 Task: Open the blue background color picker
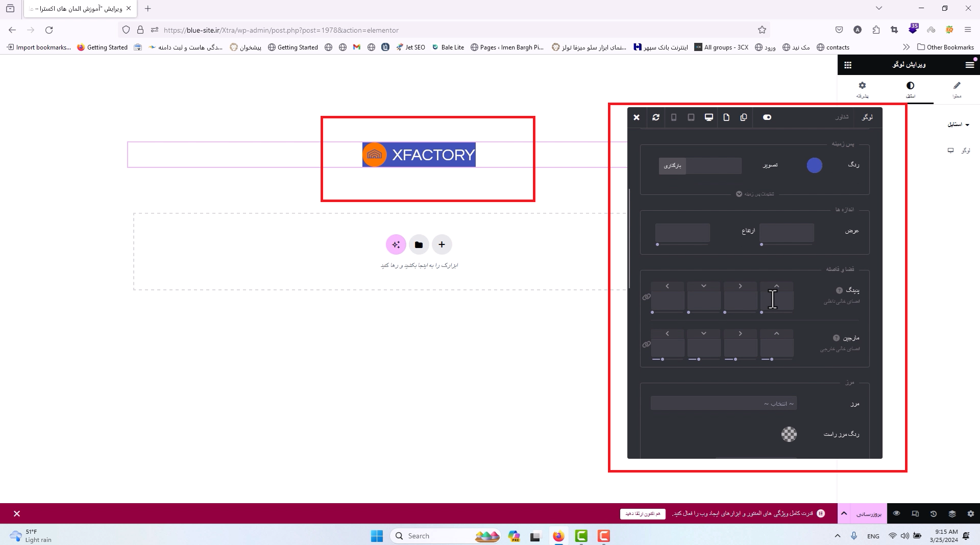(815, 165)
